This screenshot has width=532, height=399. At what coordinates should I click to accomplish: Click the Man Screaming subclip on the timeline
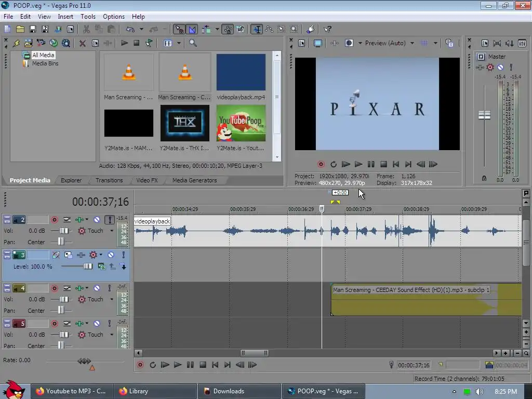(426, 300)
